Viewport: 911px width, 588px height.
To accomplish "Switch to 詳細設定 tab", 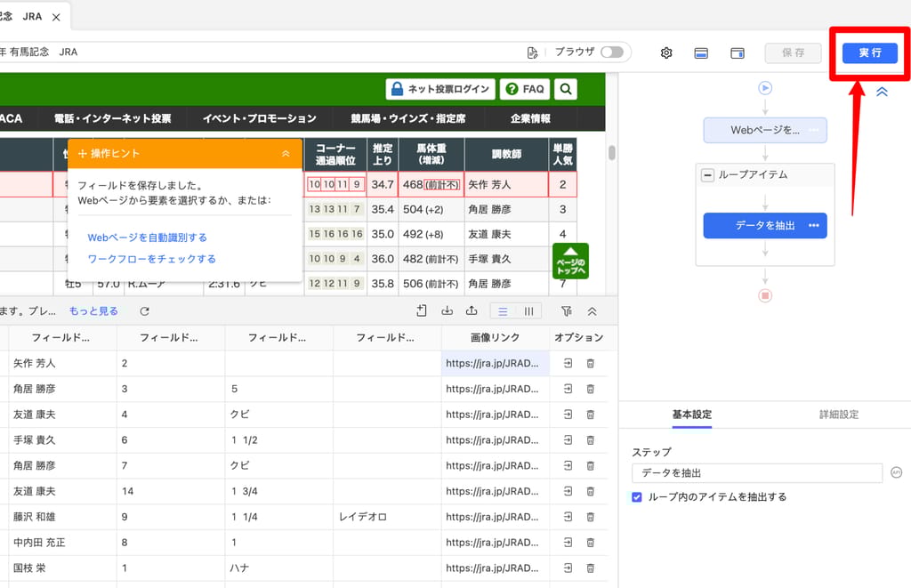I will tap(839, 415).
